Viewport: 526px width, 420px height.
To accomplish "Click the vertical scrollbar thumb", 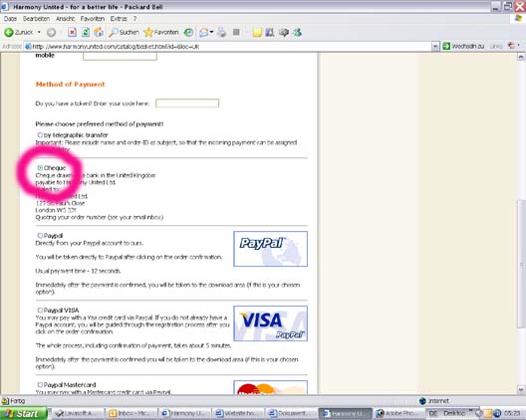I will (521, 264).
